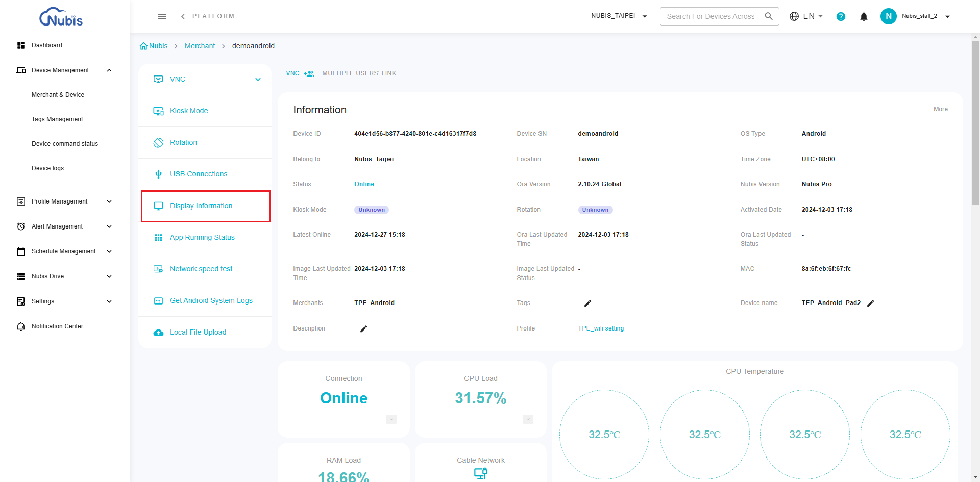Image resolution: width=980 pixels, height=482 pixels.
Task: Click the breadcrumb home icon
Action: [x=143, y=46]
